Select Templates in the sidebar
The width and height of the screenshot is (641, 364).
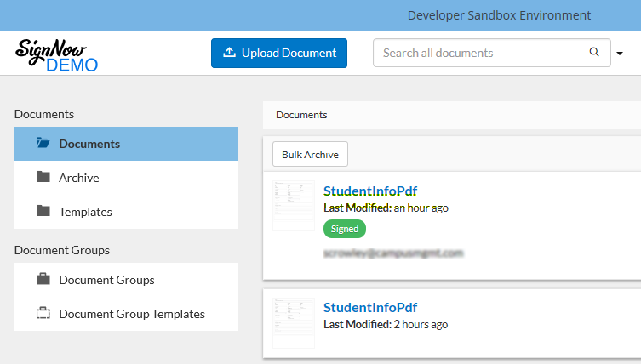coord(85,212)
